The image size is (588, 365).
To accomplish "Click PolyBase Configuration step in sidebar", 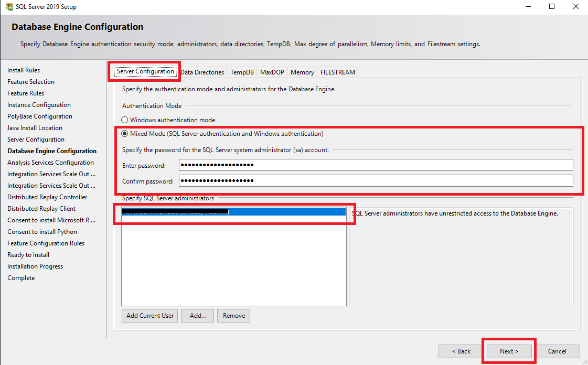I will pos(40,116).
